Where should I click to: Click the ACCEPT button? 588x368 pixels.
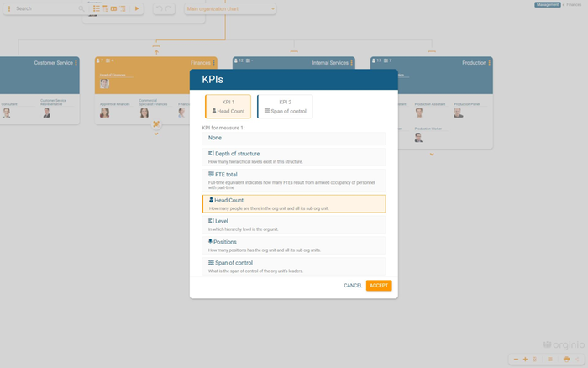click(379, 286)
